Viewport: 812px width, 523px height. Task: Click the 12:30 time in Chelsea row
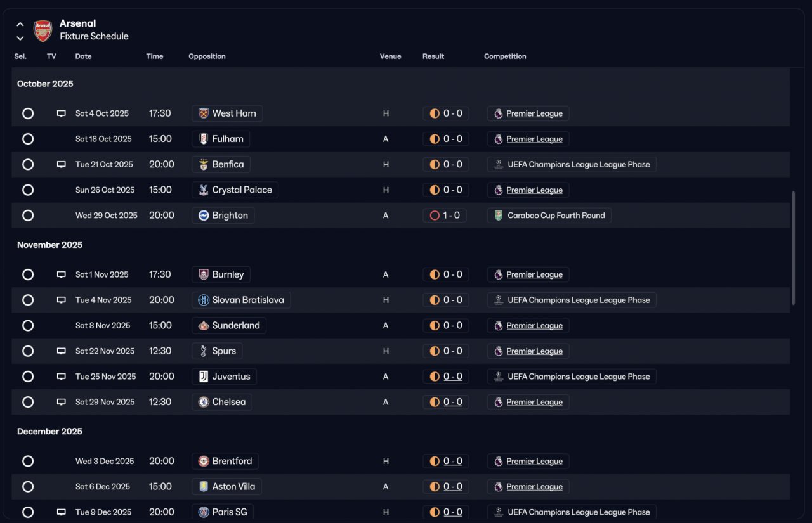point(160,402)
